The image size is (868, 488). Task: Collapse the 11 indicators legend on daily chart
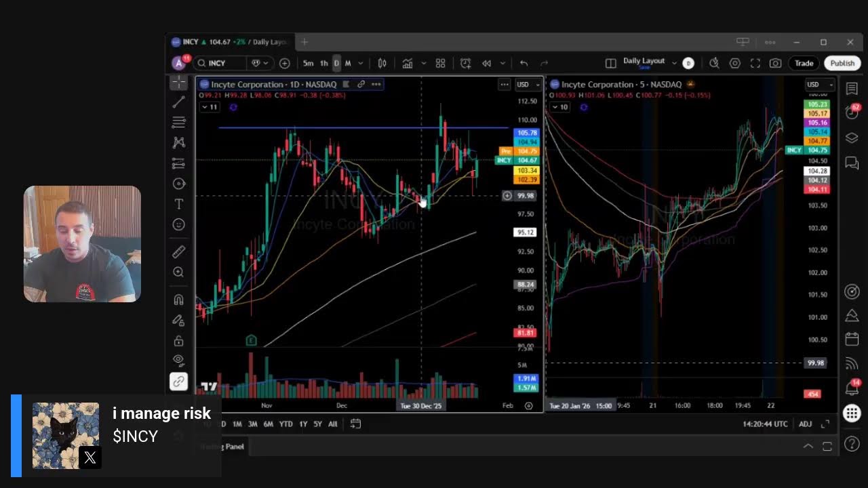(x=210, y=107)
